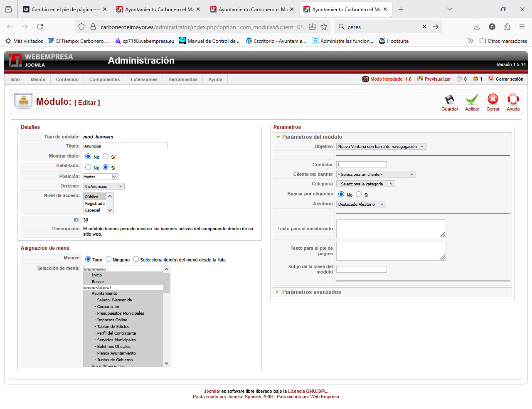Image resolution: width=532 pixels, height=409 pixels.
Task: Click the Guardar save icon
Action: (x=449, y=100)
